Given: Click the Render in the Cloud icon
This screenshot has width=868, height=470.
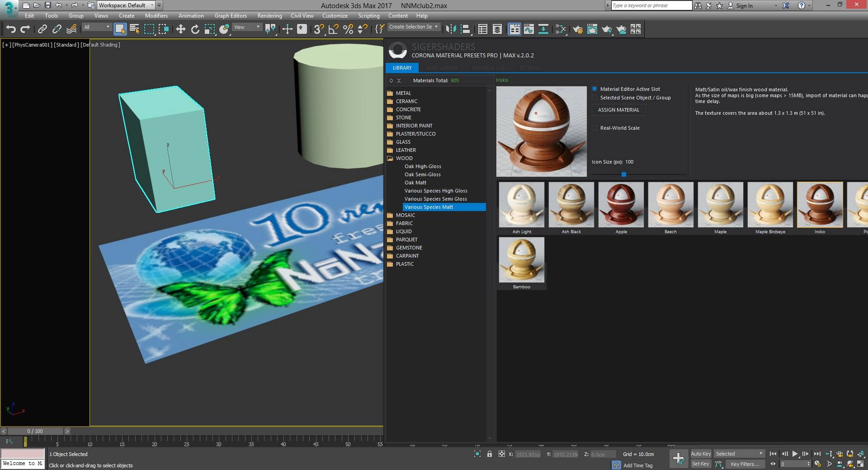Looking at the screenshot, I should (622, 29).
